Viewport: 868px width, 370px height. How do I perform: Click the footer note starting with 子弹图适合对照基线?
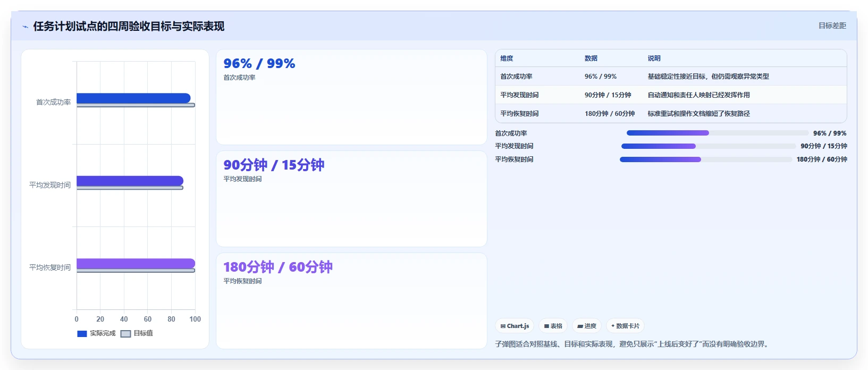click(x=633, y=344)
